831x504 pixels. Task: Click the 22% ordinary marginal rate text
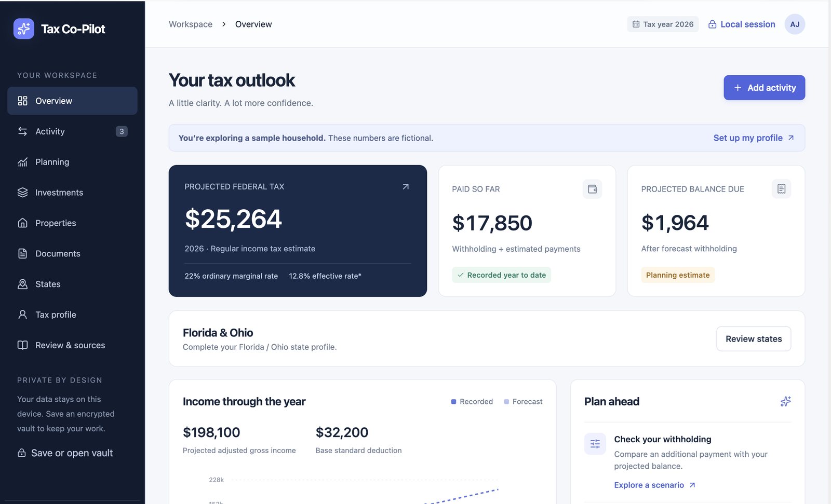(231, 276)
